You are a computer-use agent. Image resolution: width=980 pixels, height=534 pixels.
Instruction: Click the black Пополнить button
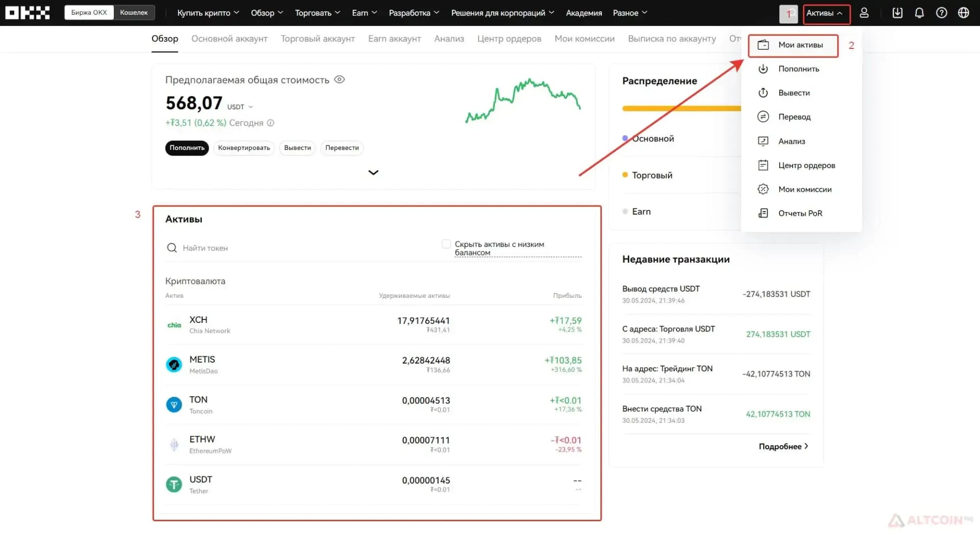[187, 148]
